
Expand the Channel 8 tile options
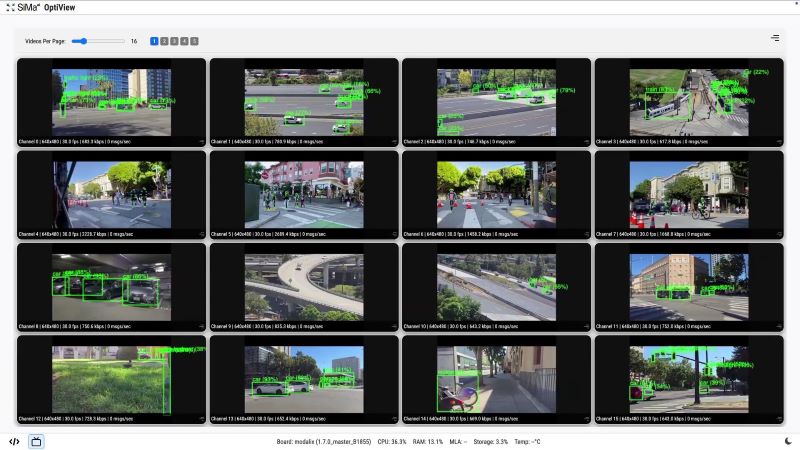(200, 326)
